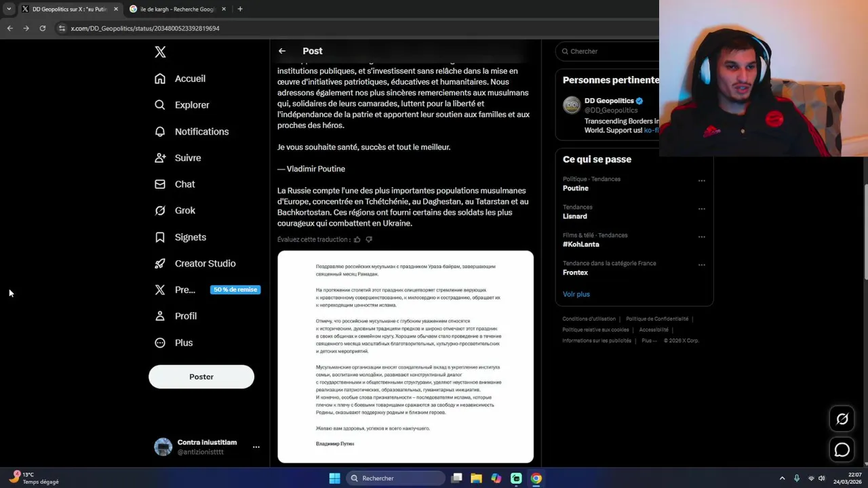Open Informations sur les publicités link

point(597,340)
